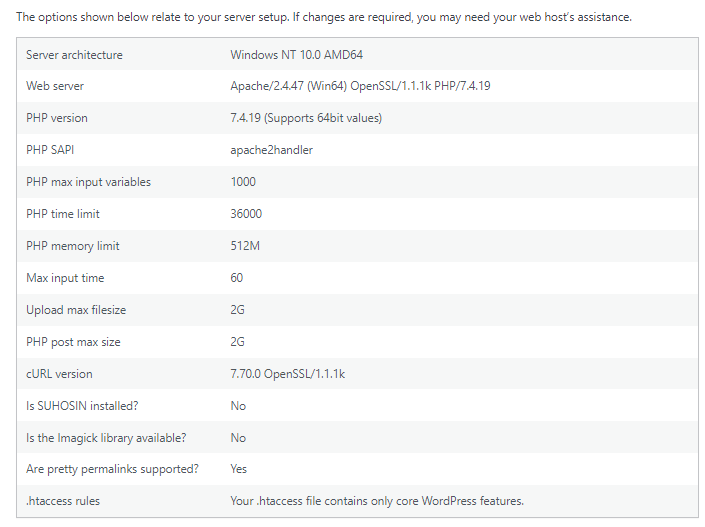
Task: Click pretty permalinks supported Yes value
Action: [x=238, y=469]
